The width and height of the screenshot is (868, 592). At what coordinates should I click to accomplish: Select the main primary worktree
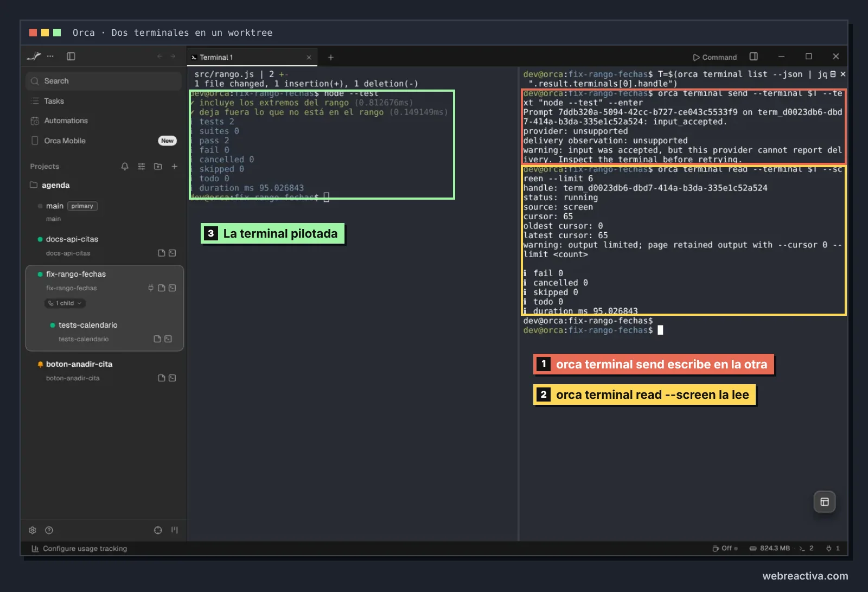pyautogui.click(x=103, y=212)
